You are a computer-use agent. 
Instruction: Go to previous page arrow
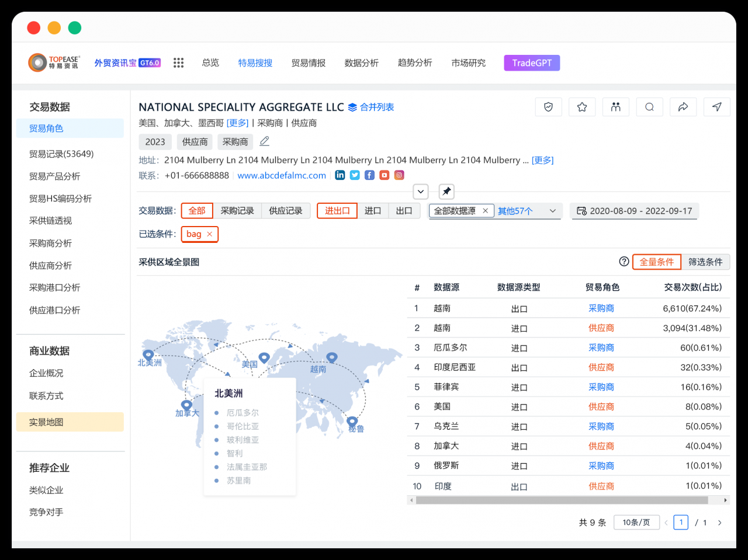666,523
